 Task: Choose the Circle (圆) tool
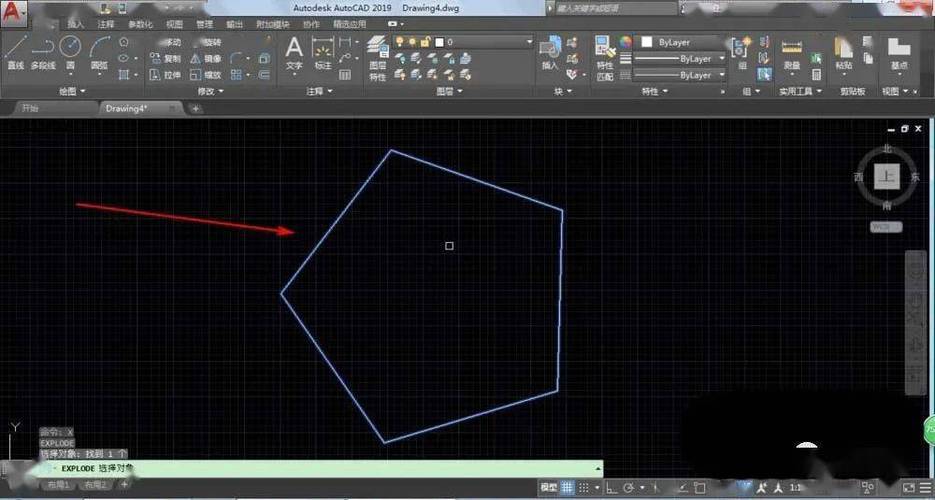tap(70, 50)
